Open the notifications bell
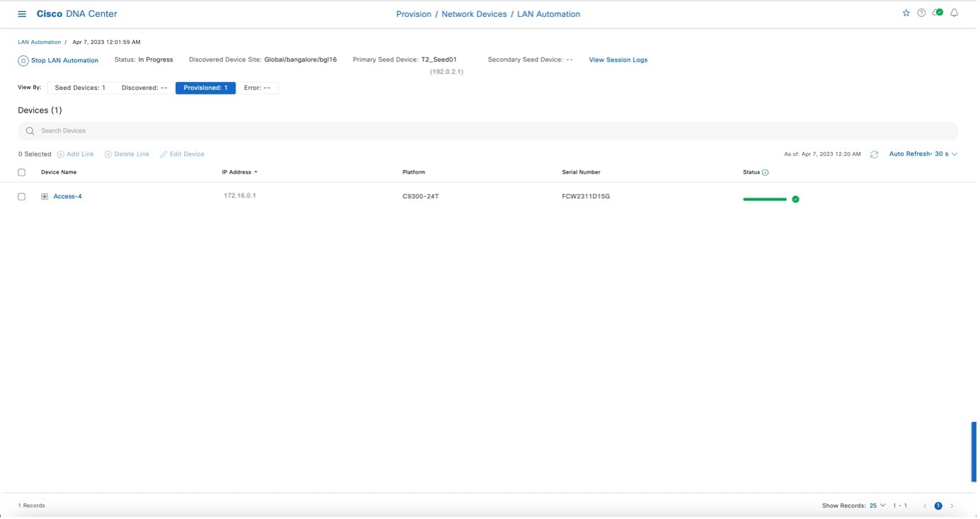Image resolution: width=980 pixels, height=519 pixels. coord(958,13)
